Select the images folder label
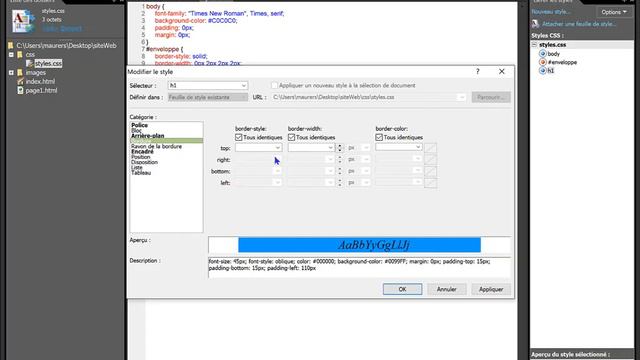Screen dimensions: 640x360 click(x=36, y=73)
